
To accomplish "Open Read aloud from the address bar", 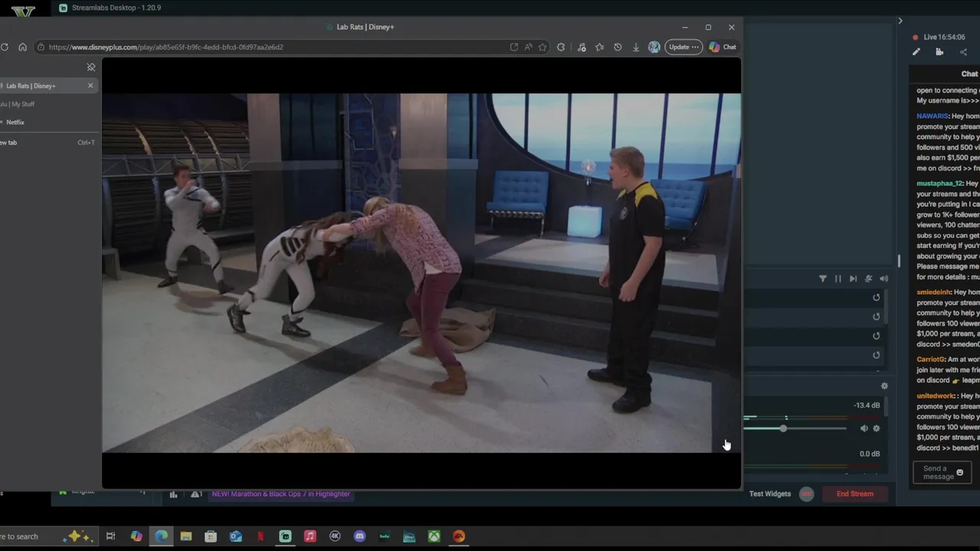I will 528,47.
